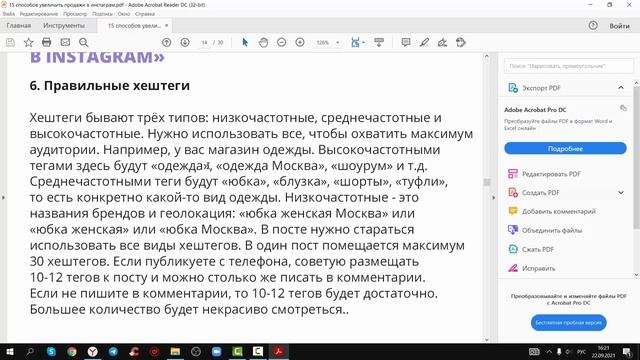Activate the Hand pan tool

(x=263, y=42)
